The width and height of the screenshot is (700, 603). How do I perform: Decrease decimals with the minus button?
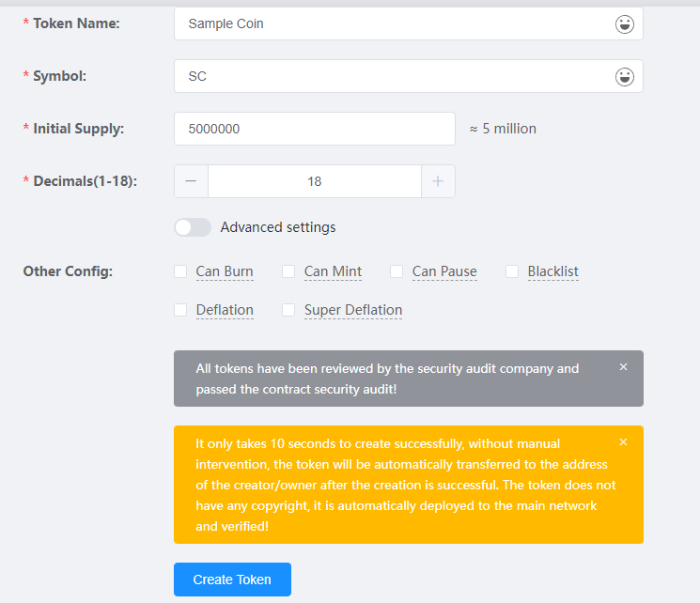(x=191, y=181)
